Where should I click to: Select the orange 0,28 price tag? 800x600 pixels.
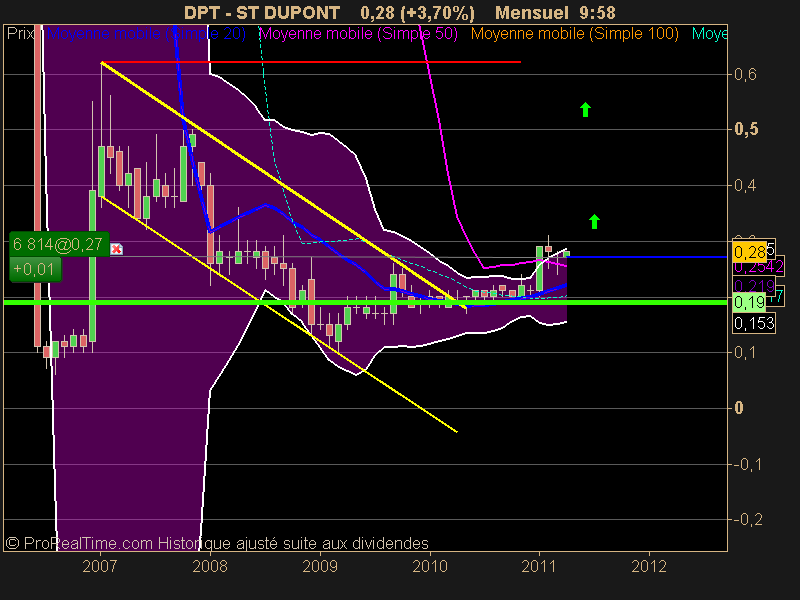(749, 252)
